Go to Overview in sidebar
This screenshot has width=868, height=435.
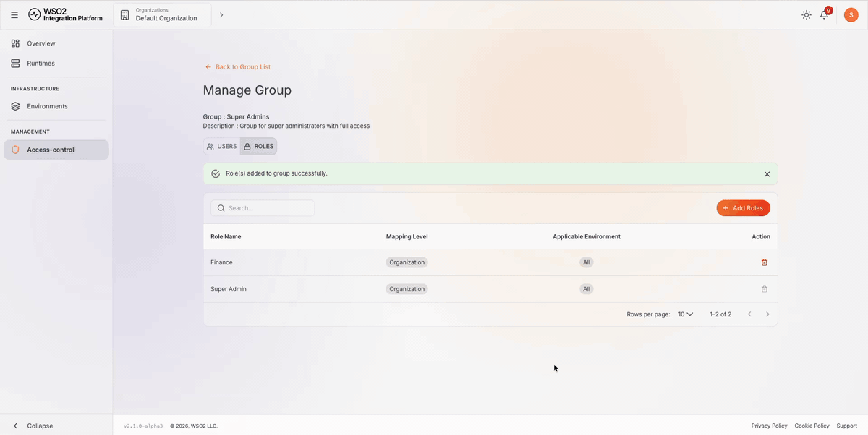coord(56,43)
